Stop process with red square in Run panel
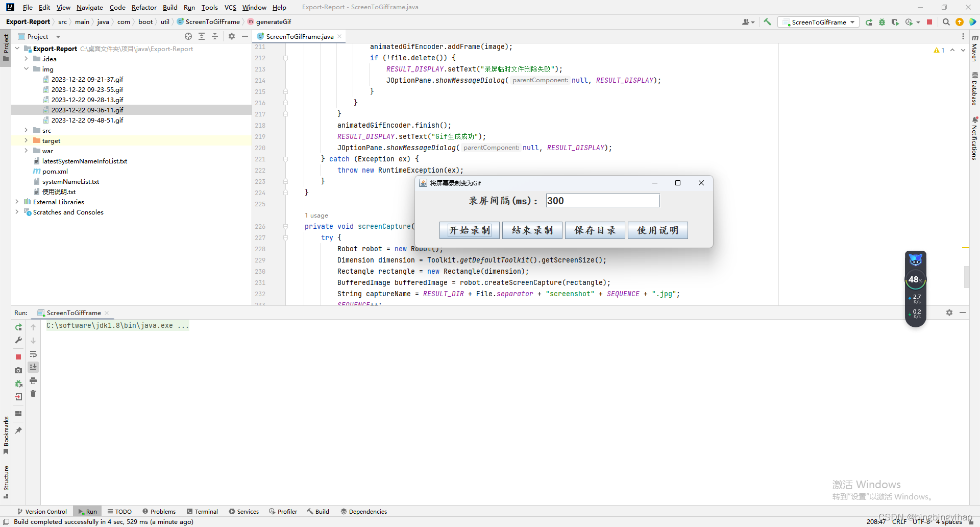 coord(18,357)
